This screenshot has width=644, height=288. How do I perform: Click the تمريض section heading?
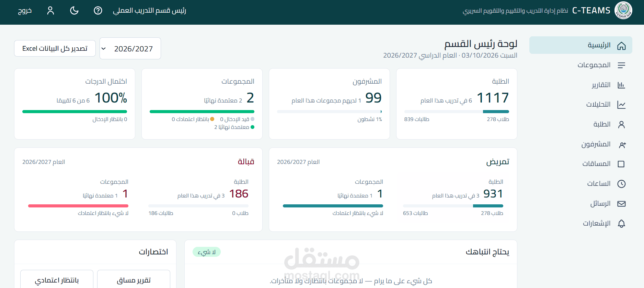click(x=497, y=162)
